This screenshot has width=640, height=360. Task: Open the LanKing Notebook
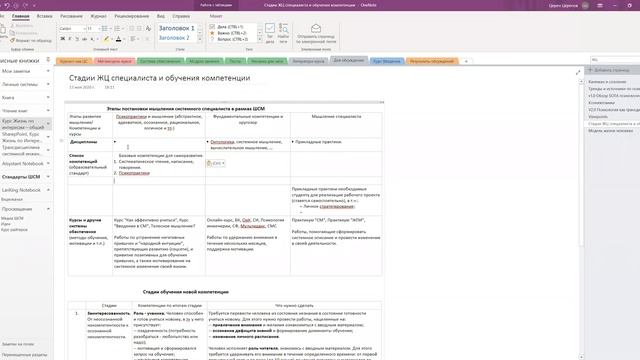[x=21, y=190]
